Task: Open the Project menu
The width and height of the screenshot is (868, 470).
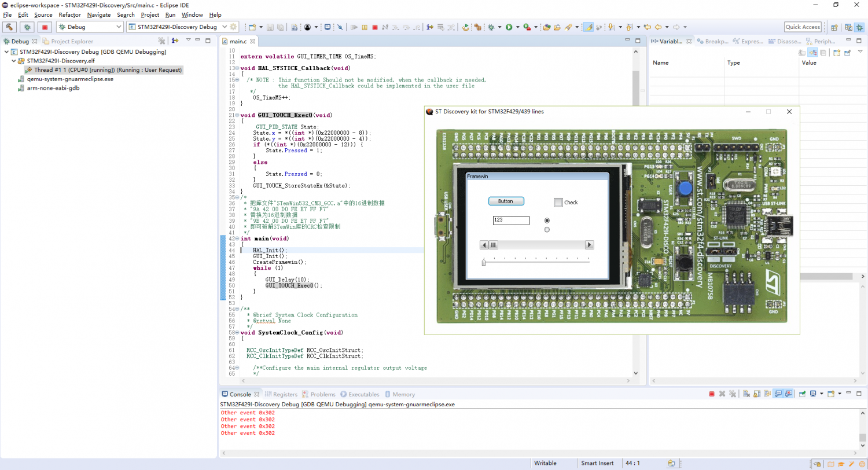Action: click(150, 14)
